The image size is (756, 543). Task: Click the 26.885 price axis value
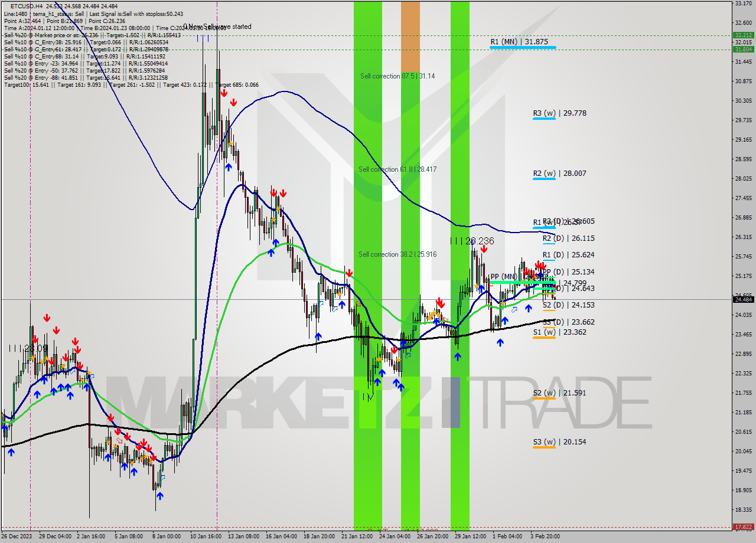742,217
